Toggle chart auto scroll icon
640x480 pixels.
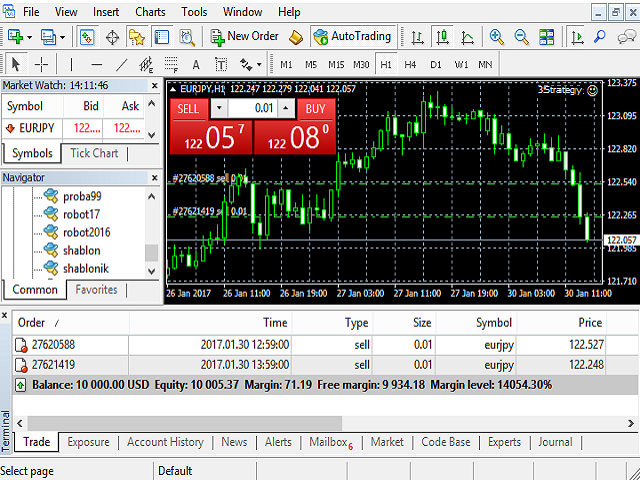(577, 37)
